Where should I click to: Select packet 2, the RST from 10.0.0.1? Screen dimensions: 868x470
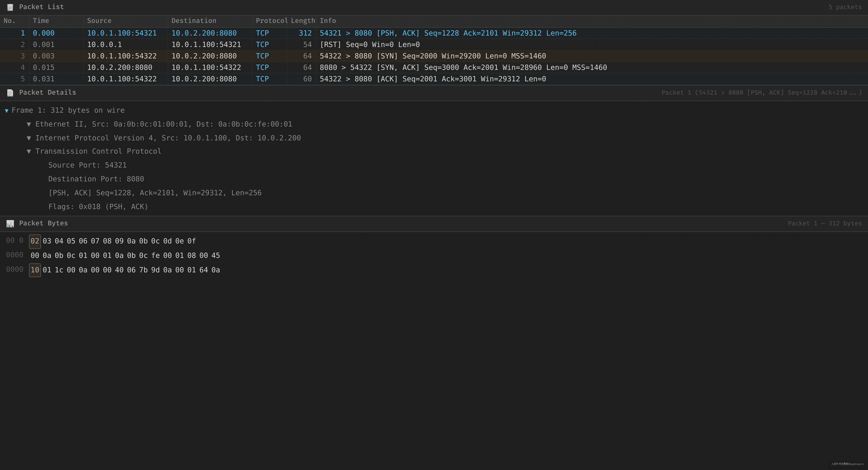click(434, 44)
